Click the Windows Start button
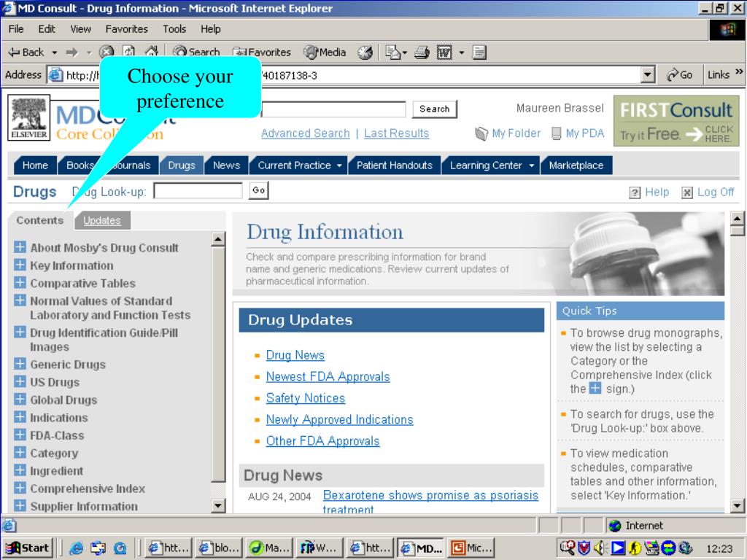747x560 pixels. pyautogui.click(x=27, y=548)
